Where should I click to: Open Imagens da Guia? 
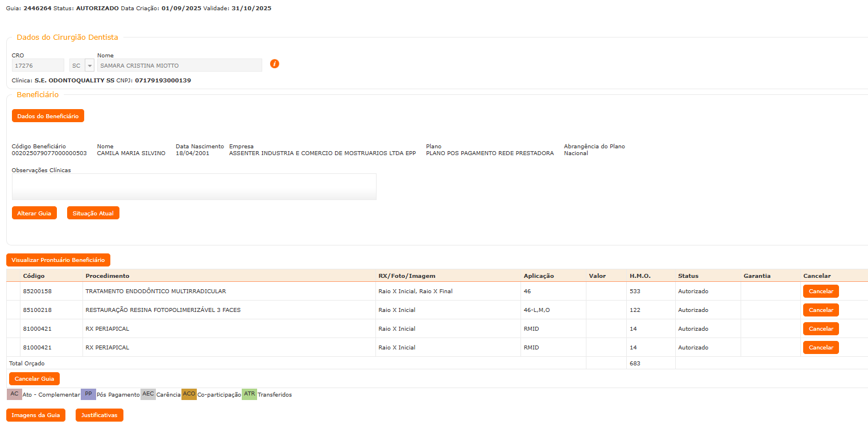pos(35,415)
